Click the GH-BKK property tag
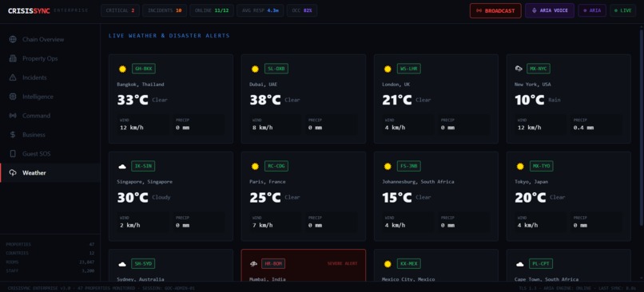The image size is (644, 292). point(144,69)
